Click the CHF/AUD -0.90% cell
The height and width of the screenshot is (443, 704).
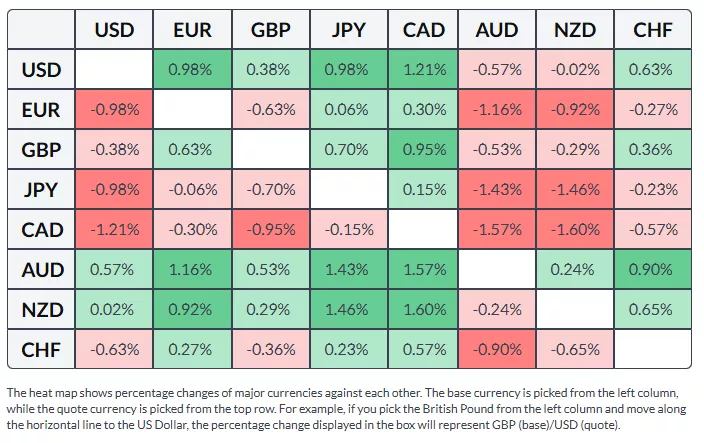click(497, 350)
